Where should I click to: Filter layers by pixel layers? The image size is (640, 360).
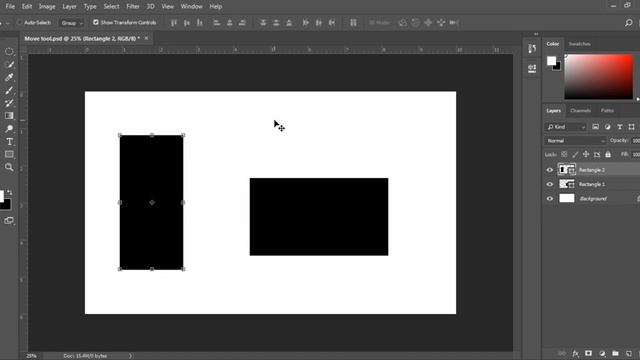click(596, 127)
